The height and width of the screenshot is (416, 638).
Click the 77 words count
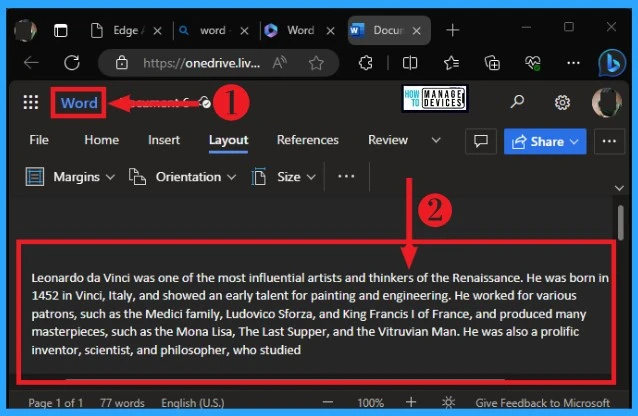122,403
